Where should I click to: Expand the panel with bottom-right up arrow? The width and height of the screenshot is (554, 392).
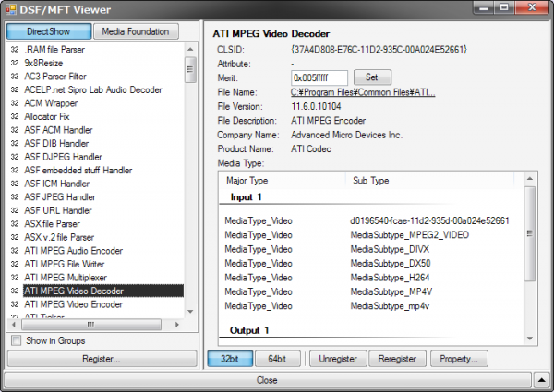(542, 380)
